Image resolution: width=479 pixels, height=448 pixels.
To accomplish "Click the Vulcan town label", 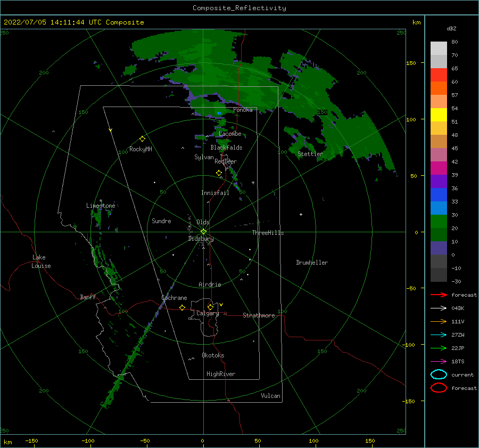I will (270, 396).
